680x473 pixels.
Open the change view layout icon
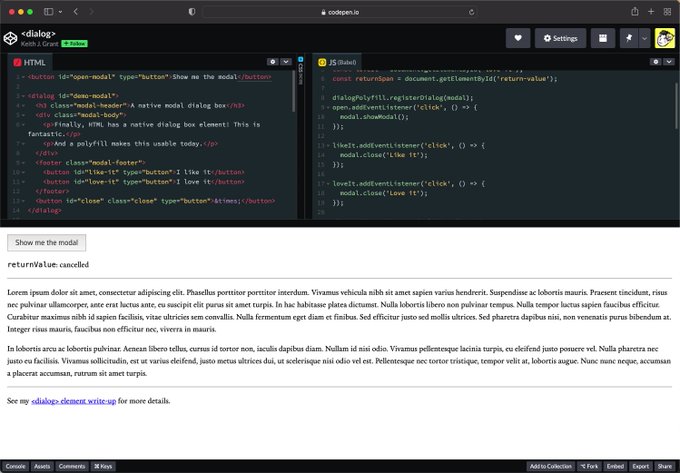coord(603,38)
